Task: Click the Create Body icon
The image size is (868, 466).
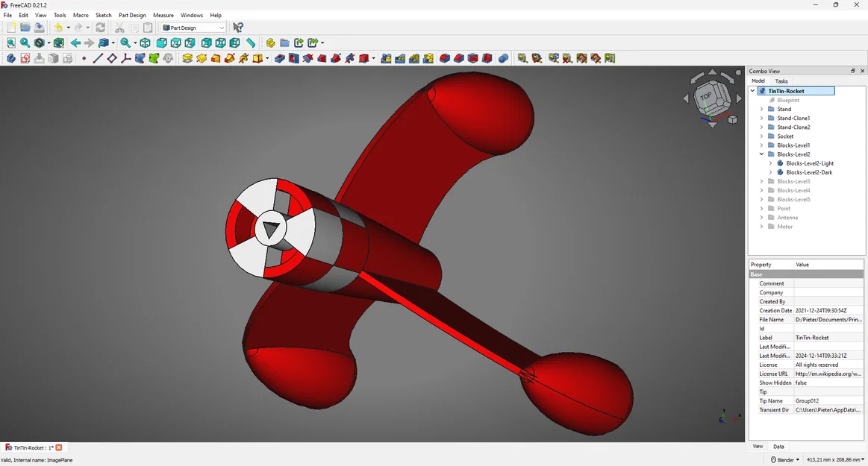Action: (11, 58)
